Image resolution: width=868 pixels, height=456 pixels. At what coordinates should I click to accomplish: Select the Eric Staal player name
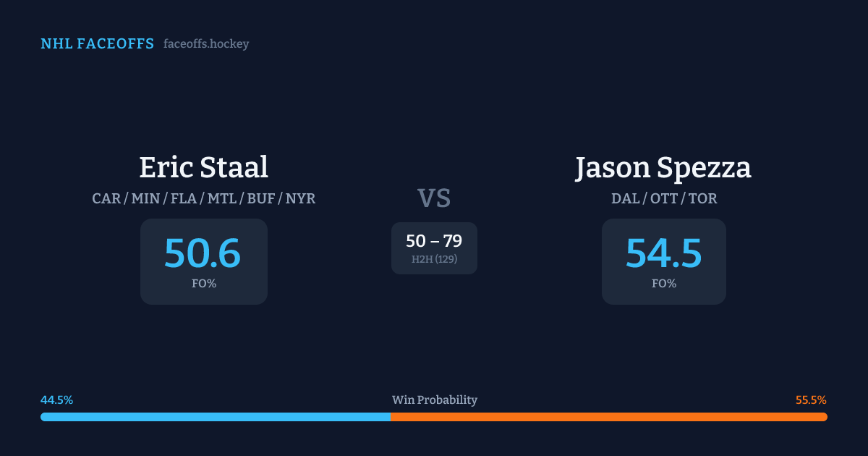pos(203,167)
